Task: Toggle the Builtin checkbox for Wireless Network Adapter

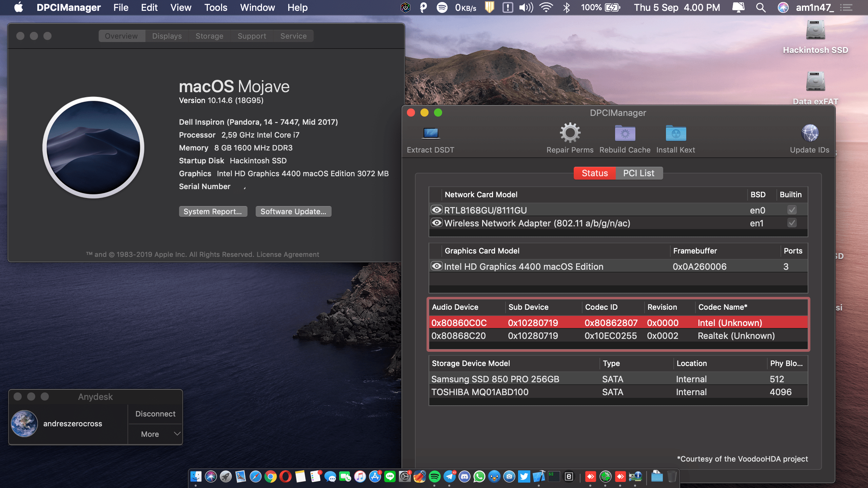Action: (x=792, y=223)
